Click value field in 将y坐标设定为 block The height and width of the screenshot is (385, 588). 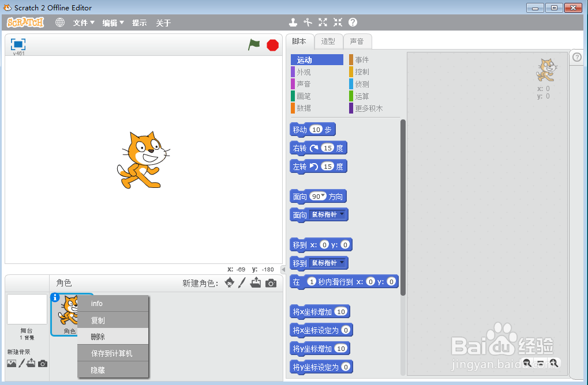click(346, 367)
